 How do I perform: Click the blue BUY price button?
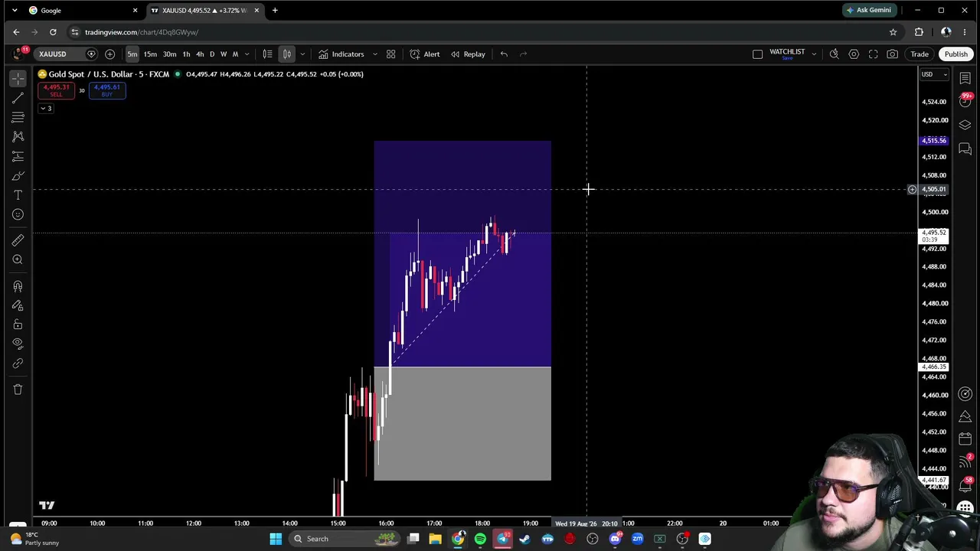(107, 90)
